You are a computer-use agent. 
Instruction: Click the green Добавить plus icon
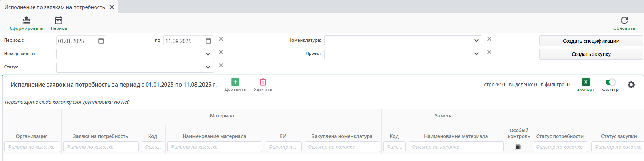click(x=235, y=82)
